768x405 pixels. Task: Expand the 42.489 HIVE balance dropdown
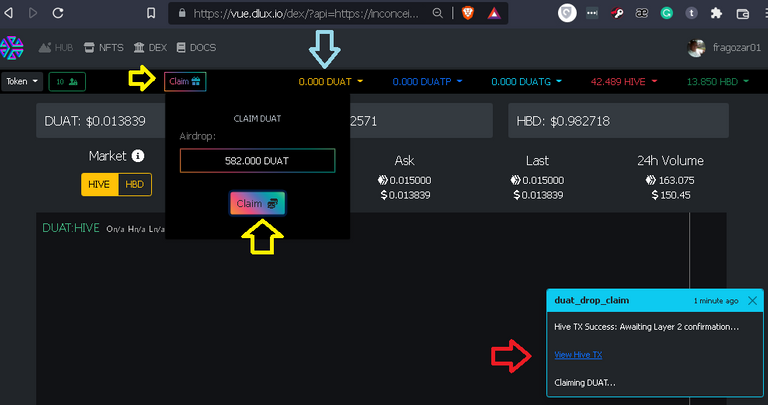click(624, 82)
